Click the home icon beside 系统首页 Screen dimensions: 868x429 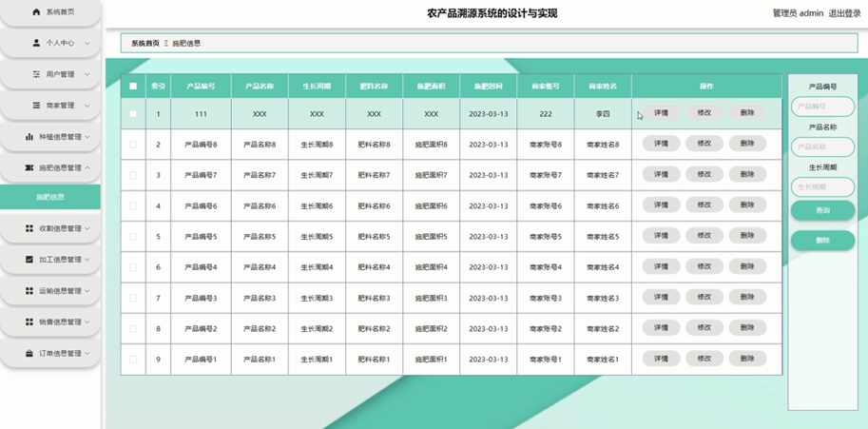click(36, 11)
